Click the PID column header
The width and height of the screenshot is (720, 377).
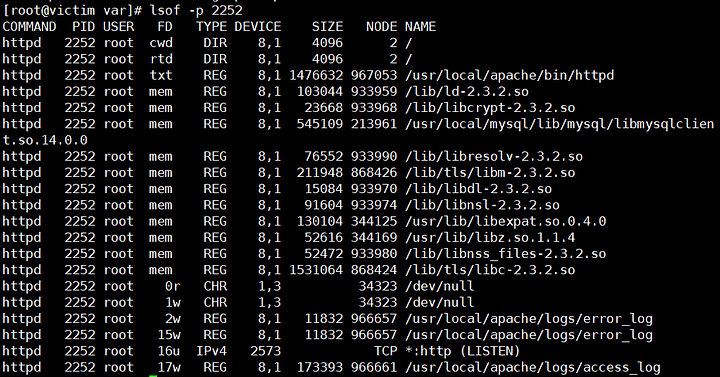[x=84, y=27]
